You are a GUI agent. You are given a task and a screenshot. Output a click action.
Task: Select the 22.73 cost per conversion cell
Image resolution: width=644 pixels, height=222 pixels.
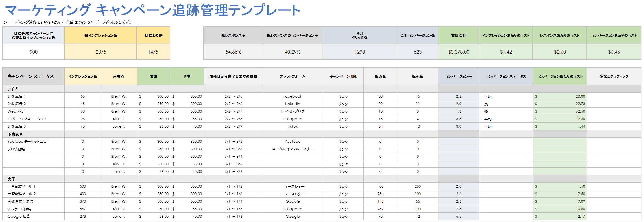tap(560, 104)
